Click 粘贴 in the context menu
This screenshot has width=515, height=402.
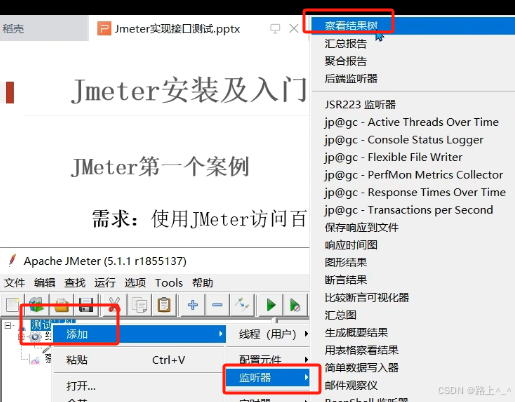click(x=140, y=360)
